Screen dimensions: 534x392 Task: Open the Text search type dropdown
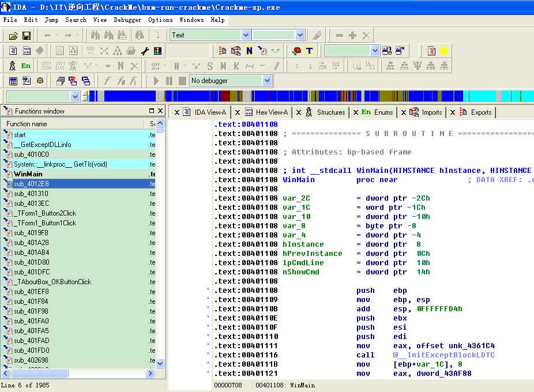click(x=246, y=35)
